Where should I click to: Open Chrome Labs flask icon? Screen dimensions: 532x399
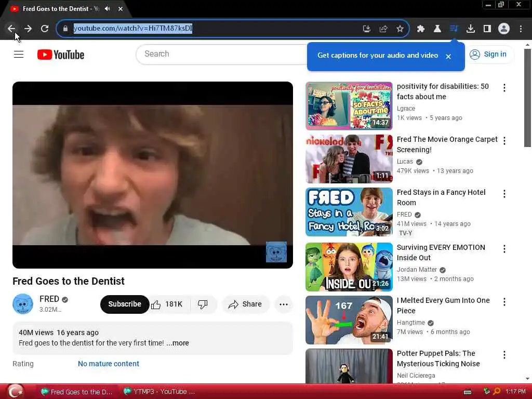[x=437, y=29]
